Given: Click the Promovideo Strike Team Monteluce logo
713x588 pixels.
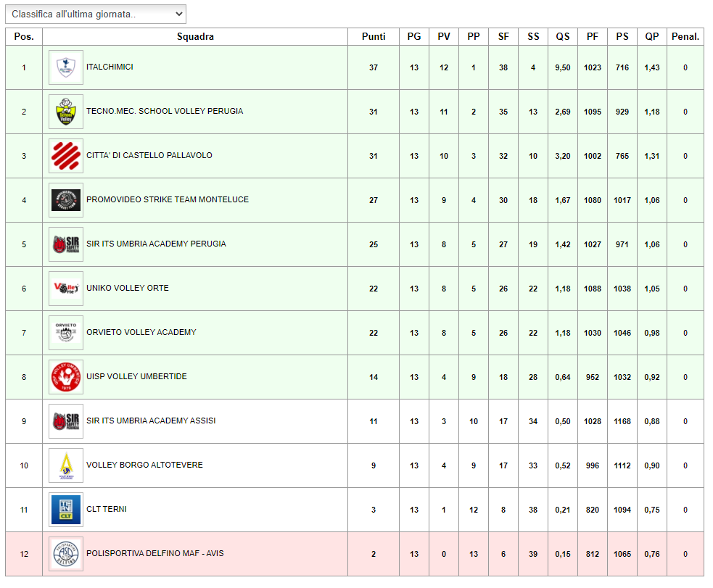Looking at the screenshot, I should [66, 200].
